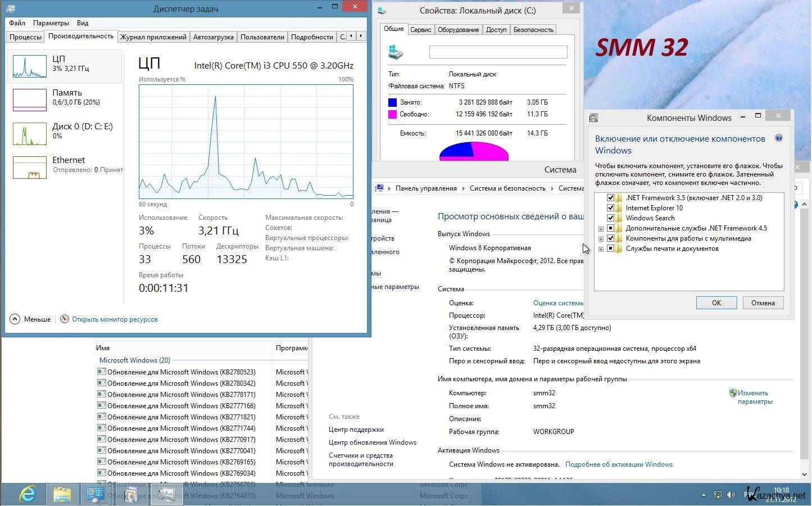Click the volume speaker icon in system tray
Image resolution: width=812 pixels, height=506 pixels.
pos(731,495)
